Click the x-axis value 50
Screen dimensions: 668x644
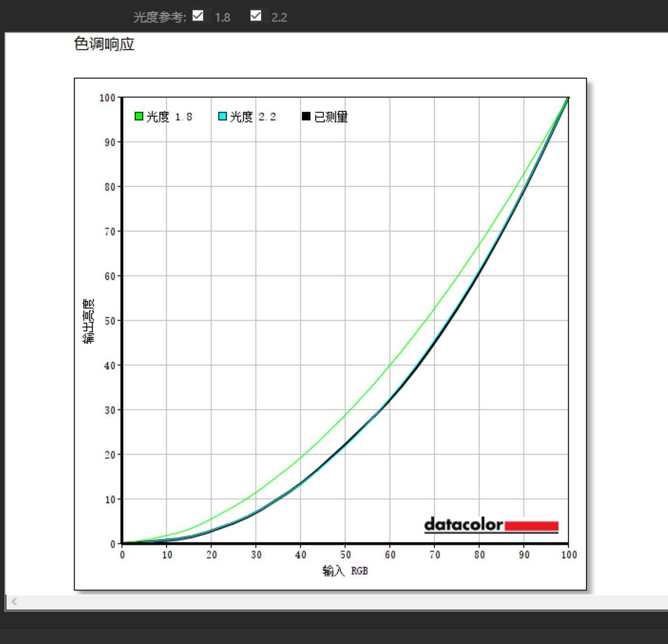pyautogui.click(x=345, y=555)
